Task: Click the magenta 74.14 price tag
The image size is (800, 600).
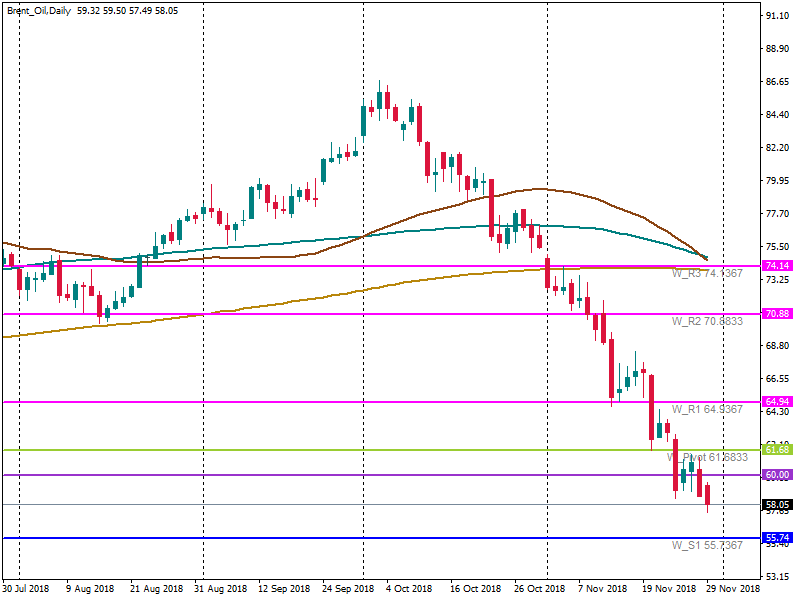Action: click(778, 266)
